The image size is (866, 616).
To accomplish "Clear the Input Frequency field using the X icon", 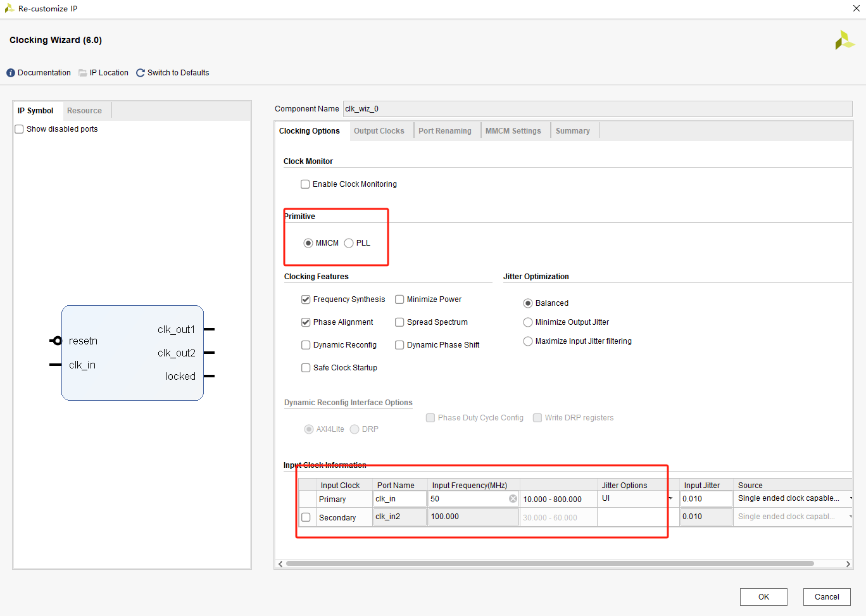I will tap(513, 499).
